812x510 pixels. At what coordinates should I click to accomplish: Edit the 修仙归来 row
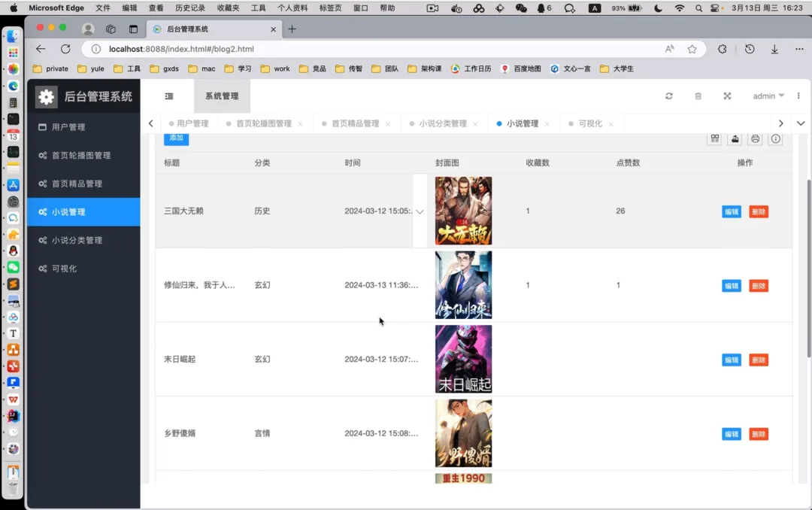point(732,286)
